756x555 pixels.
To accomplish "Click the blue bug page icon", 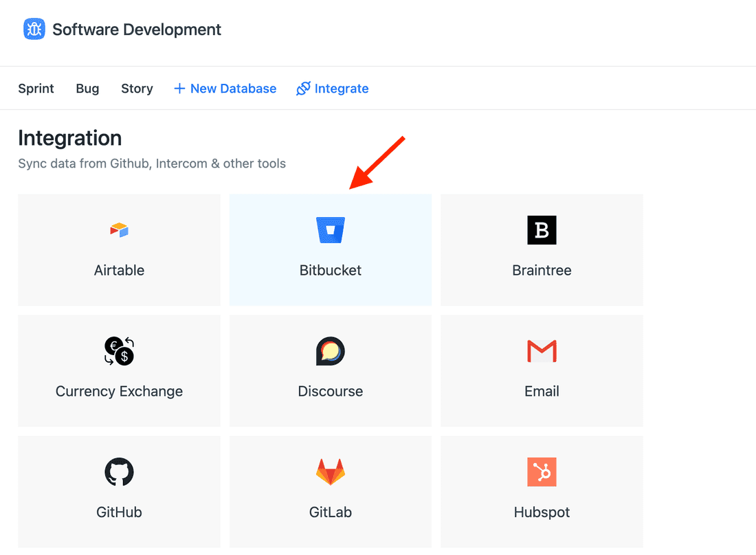I will click(x=34, y=29).
